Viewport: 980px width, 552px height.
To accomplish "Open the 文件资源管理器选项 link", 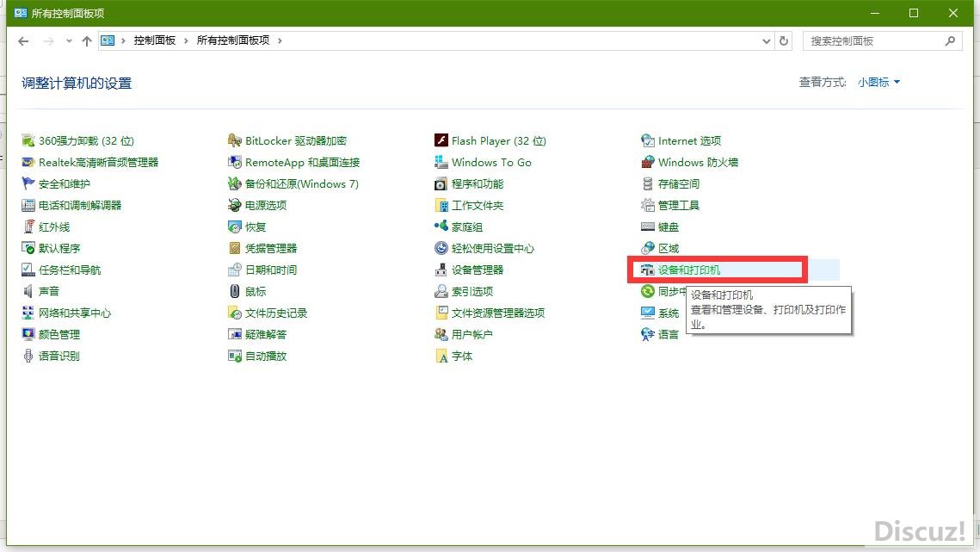I will coord(498,313).
